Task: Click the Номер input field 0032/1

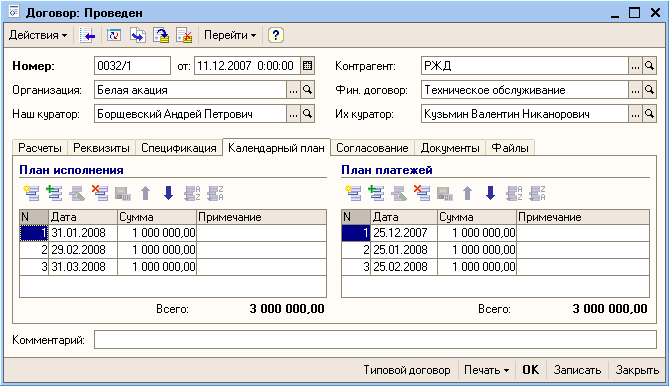Action: 132,66
